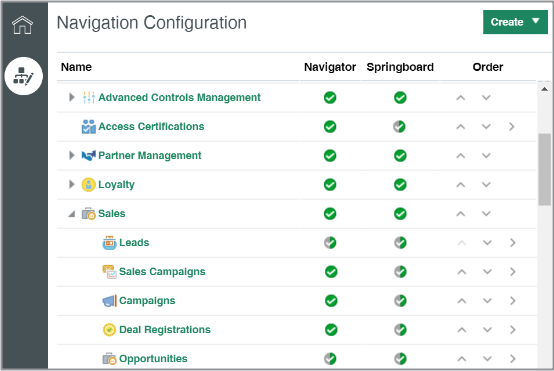Click the Deal Registrations seal icon
The height and width of the screenshot is (371, 554).
[110, 330]
